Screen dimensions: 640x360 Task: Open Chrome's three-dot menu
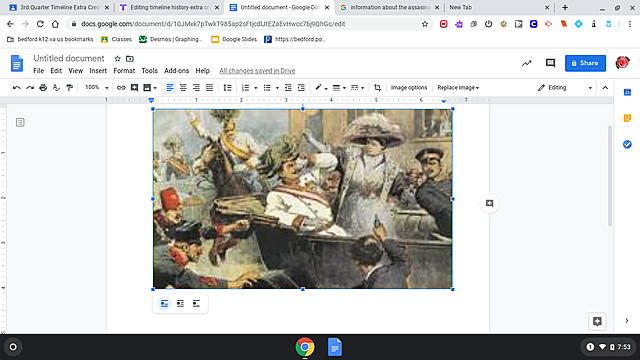pos(630,24)
